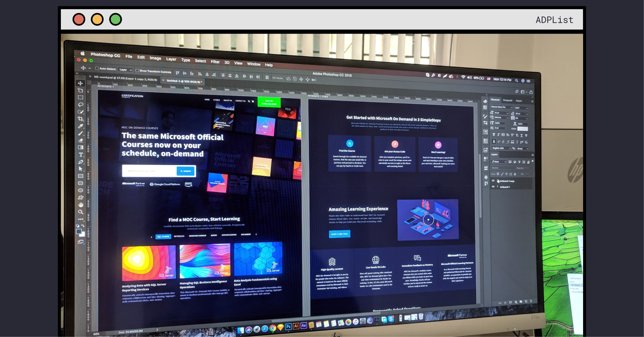Click the Spotlight search icon in menu bar

516,80
